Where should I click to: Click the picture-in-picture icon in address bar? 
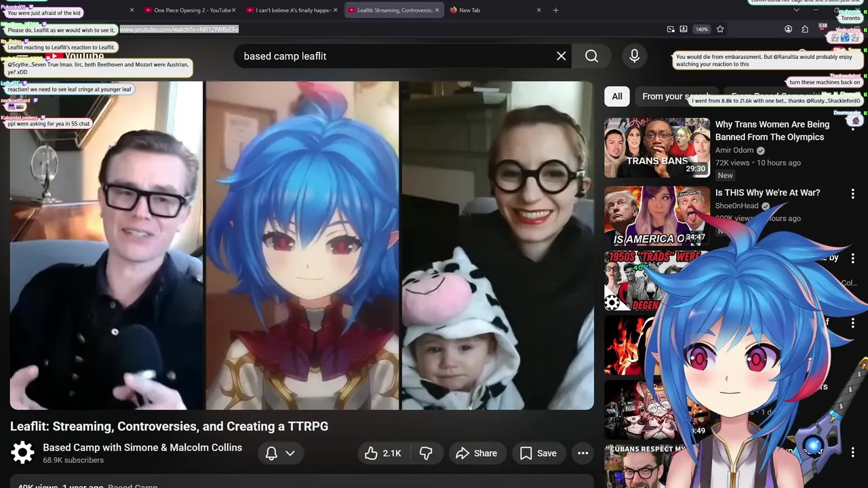pyautogui.click(x=671, y=29)
